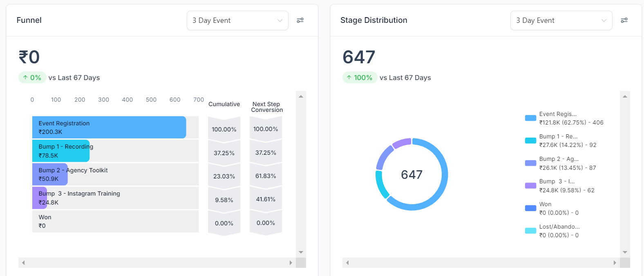Toggle Event Regis... legend color swatch
This screenshot has width=644, height=276.
point(530,118)
